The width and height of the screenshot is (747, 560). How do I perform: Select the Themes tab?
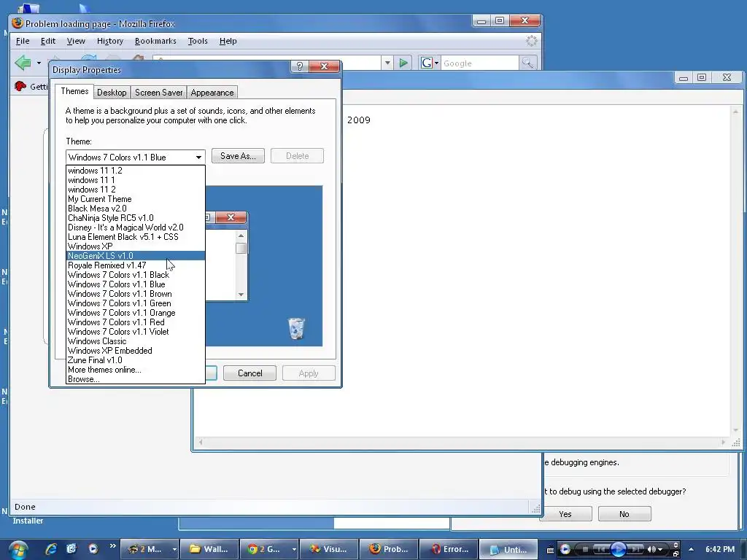74,91
